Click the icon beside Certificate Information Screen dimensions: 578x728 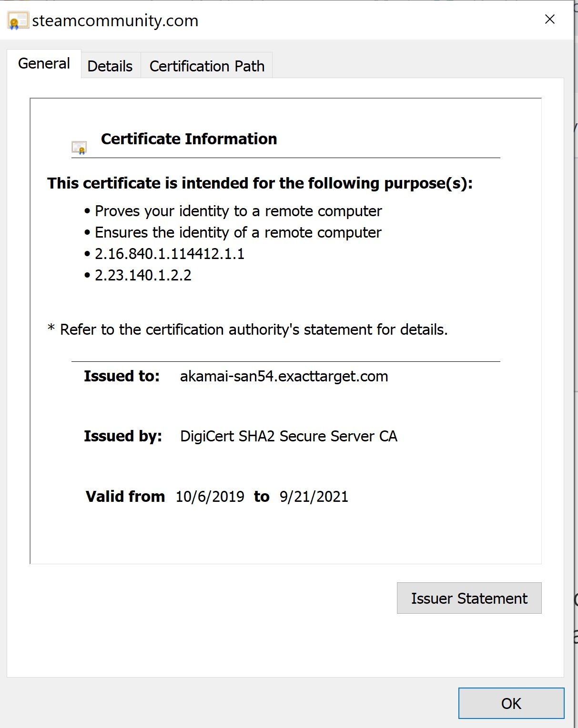point(79,148)
